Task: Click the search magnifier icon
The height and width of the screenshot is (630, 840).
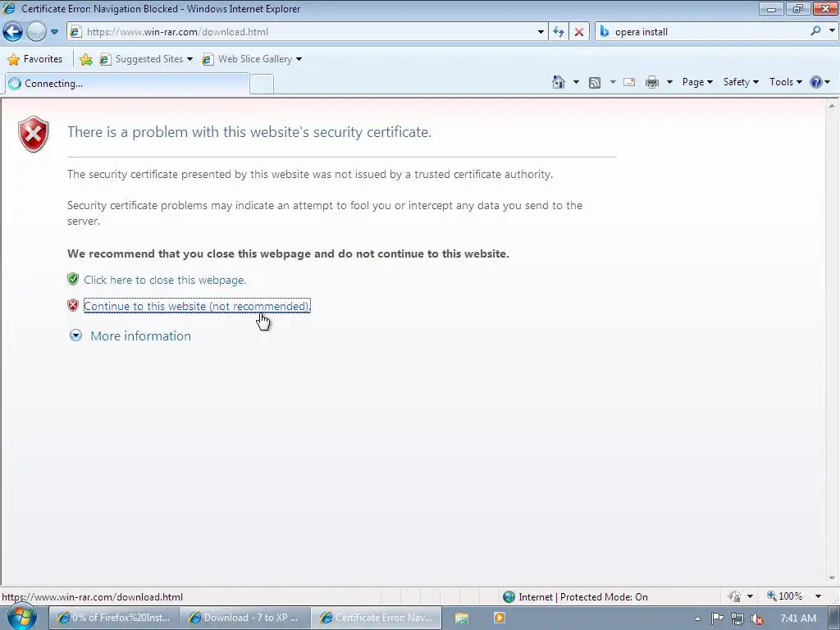Action: 815,31
